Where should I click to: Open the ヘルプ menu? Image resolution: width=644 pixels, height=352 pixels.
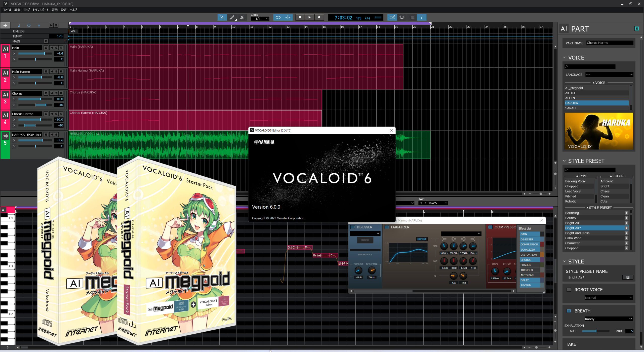[73, 10]
